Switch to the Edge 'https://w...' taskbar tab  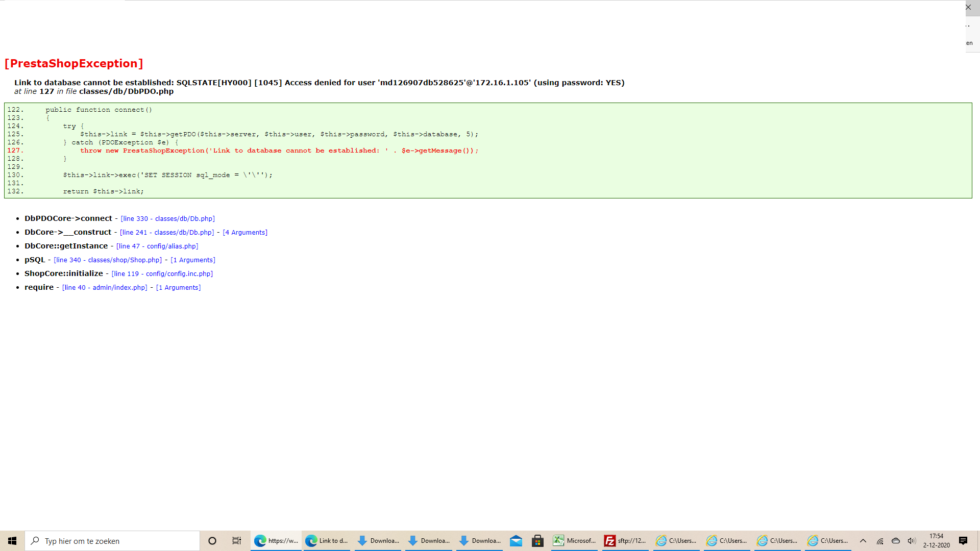click(276, 541)
